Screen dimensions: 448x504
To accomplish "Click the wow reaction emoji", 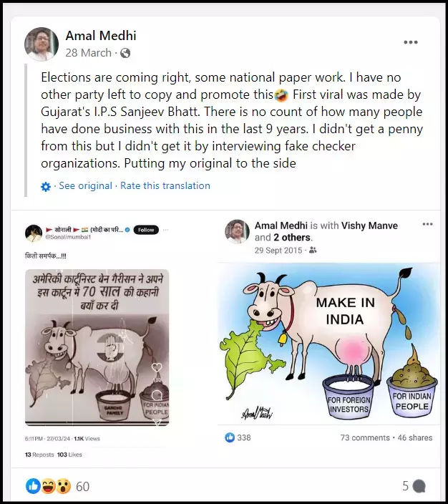I will click(63, 486).
